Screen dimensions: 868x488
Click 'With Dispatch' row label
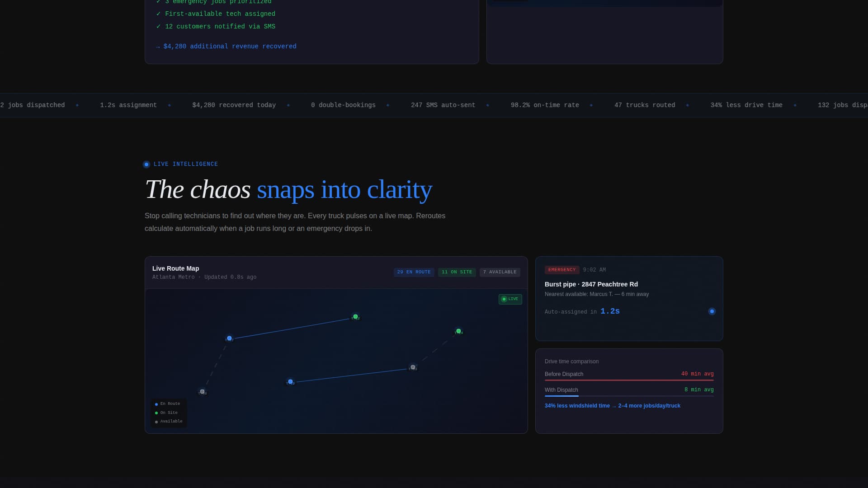[561, 390]
